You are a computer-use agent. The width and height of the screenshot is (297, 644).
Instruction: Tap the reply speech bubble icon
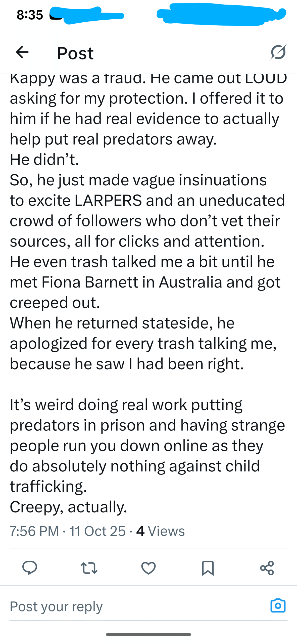pos(30,568)
